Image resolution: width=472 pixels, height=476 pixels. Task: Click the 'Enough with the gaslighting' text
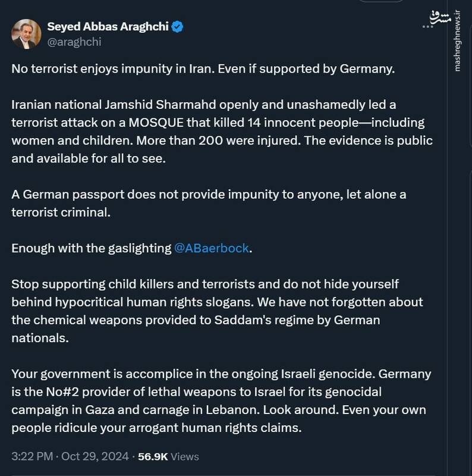point(92,248)
